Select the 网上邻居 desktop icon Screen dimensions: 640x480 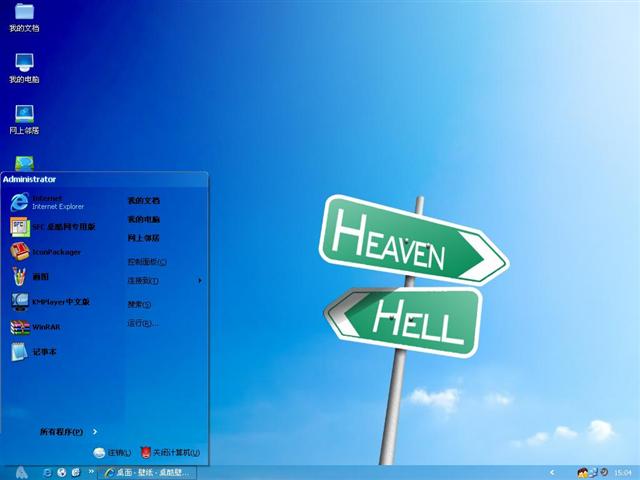click(x=24, y=120)
